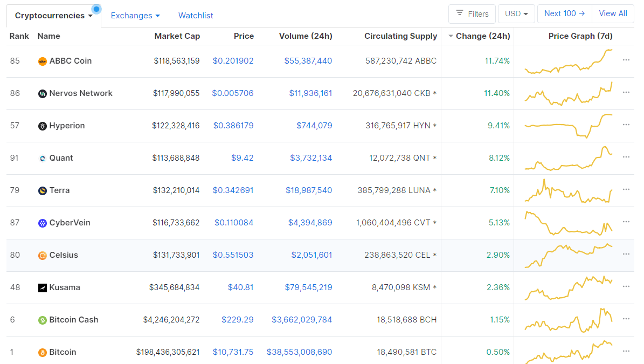Click the Price Graph (7d) column header

tap(580, 36)
